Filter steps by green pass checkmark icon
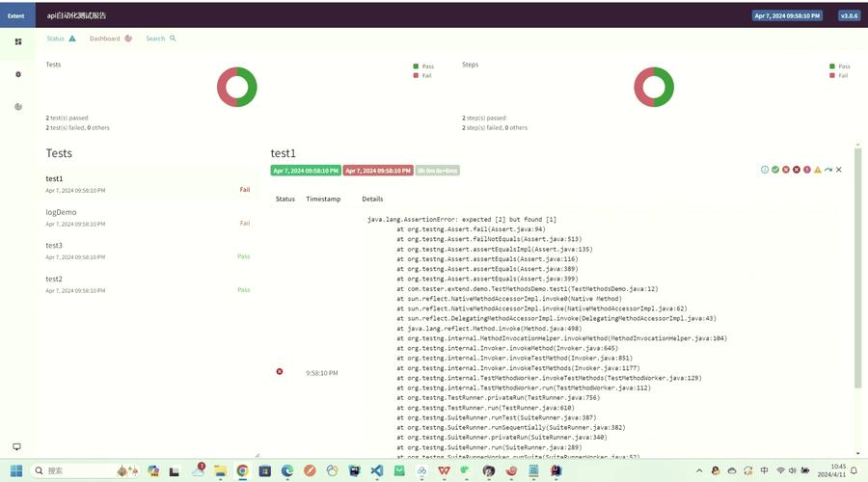 coord(775,170)
